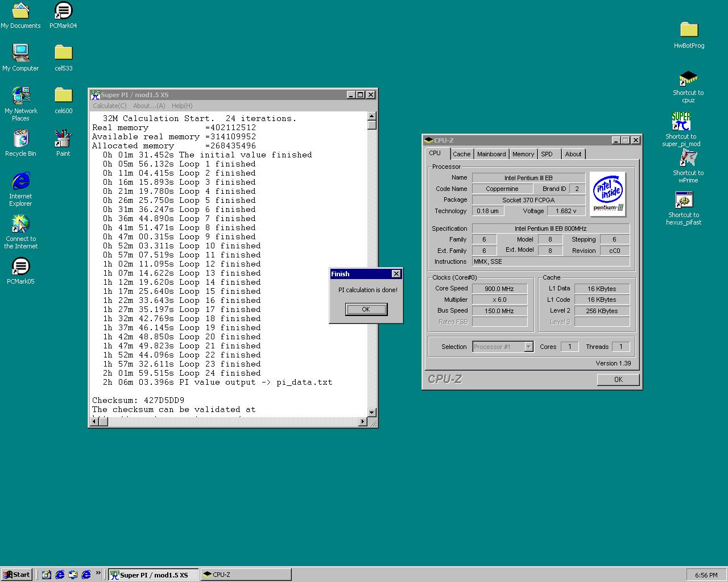Click the CPU-Z title bar icon
Image resolution: width=728 pixels, height=582 pixels.
(x=429, y=140)
